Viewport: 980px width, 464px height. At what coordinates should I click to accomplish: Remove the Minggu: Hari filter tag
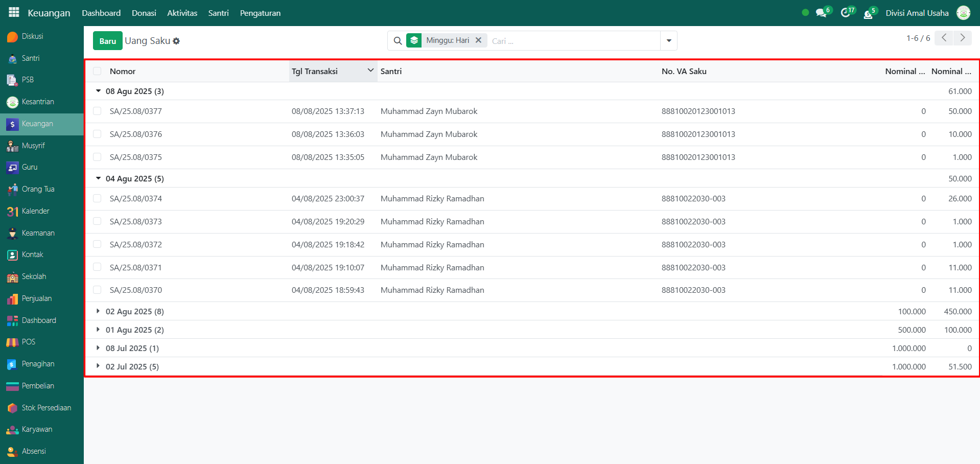(x=478, y=40)
